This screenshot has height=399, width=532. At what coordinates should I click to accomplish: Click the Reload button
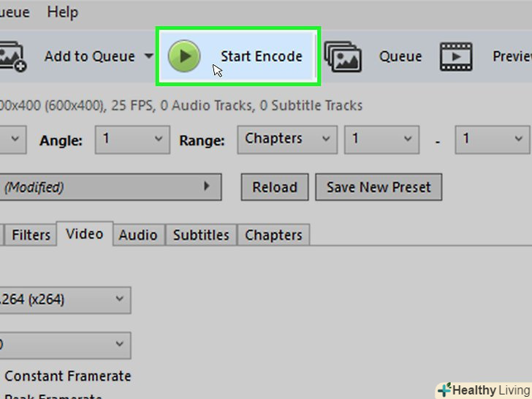click(275, 187)
